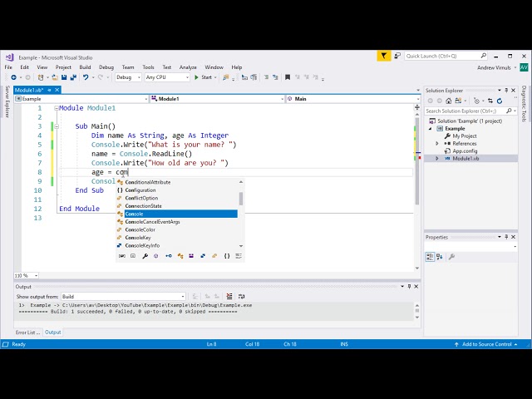Click the Pending Changes Filter icon in Solution Explorer
The width and height of the screenshot is (532, 399).
click(476, 101)
